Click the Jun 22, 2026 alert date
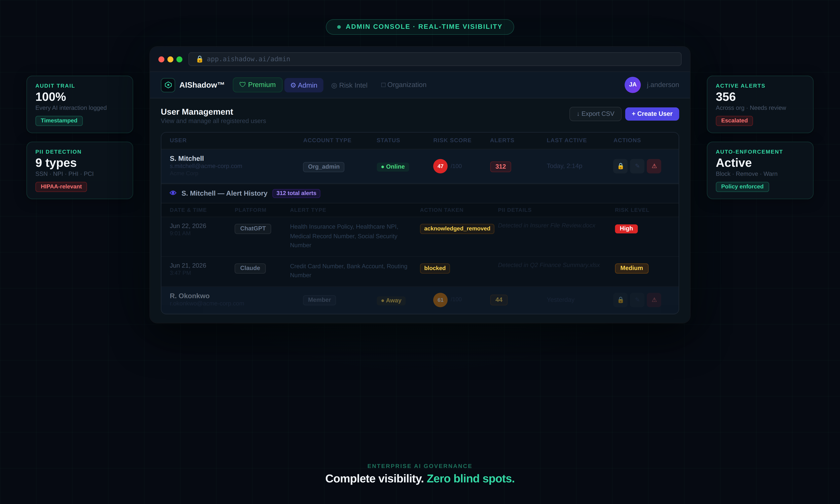Image resolution: width=840 pixels, height=504 pixels. [x=188, y=226]
